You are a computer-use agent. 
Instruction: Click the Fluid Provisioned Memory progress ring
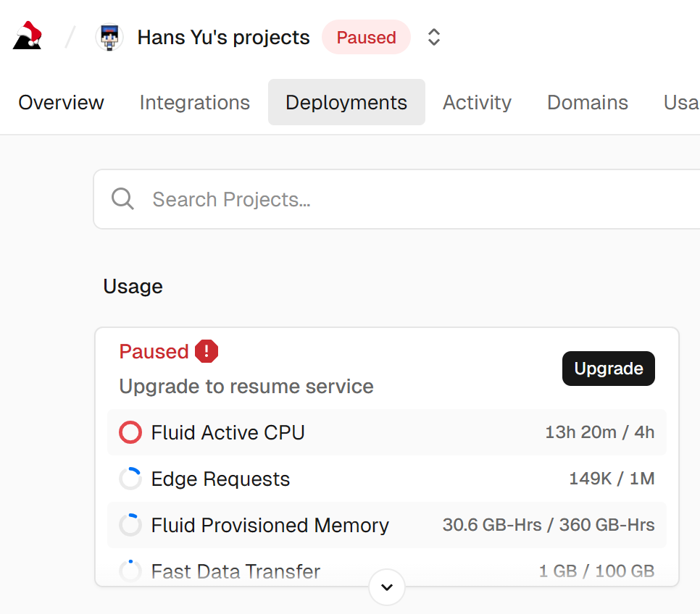[x=130, y=525]
